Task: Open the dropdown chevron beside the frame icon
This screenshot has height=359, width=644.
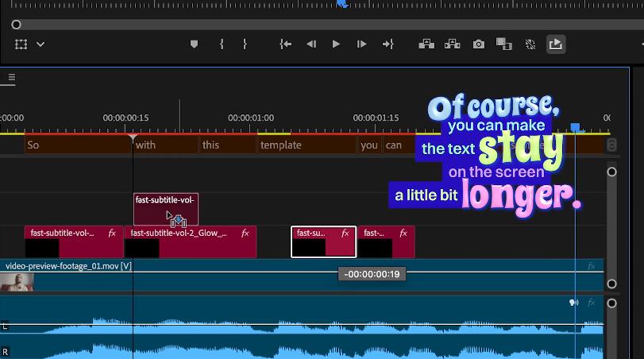Action: point(40,44)
